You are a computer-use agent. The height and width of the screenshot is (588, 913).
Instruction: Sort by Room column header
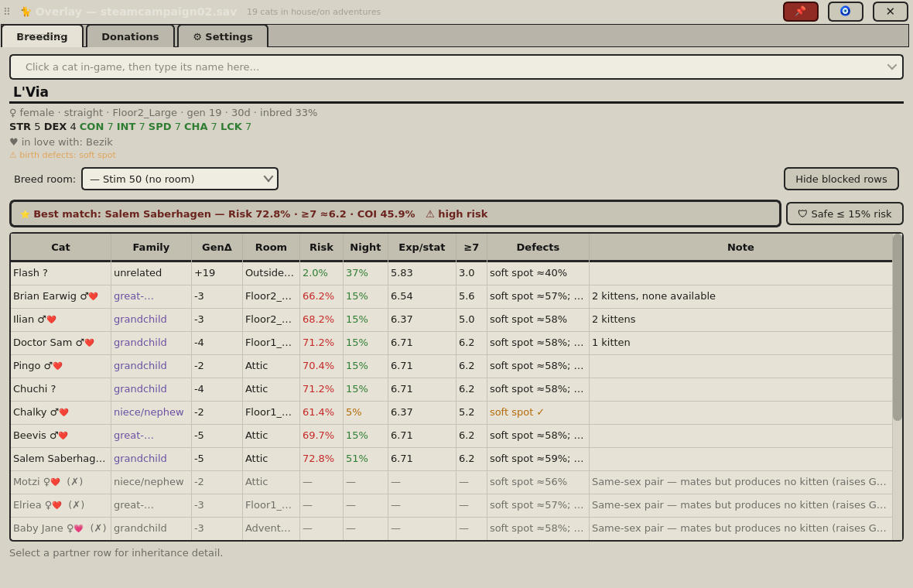tap(271, 248)
